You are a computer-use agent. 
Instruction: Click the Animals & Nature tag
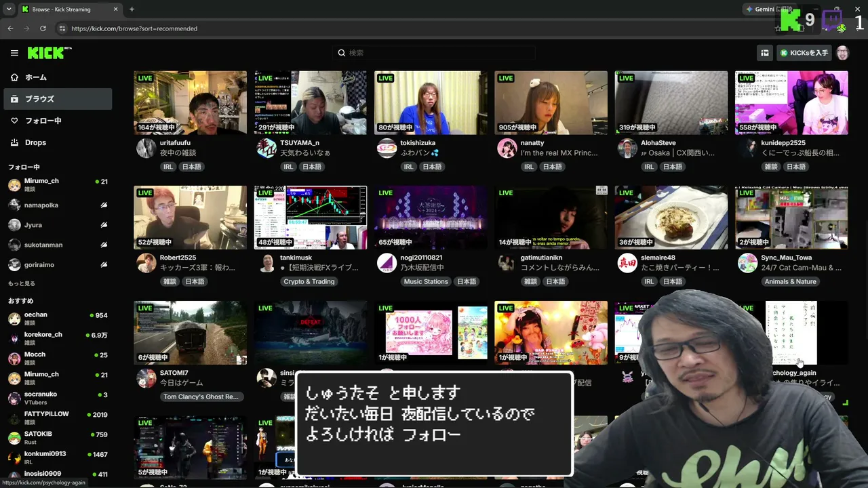click(x=791, y=281)
